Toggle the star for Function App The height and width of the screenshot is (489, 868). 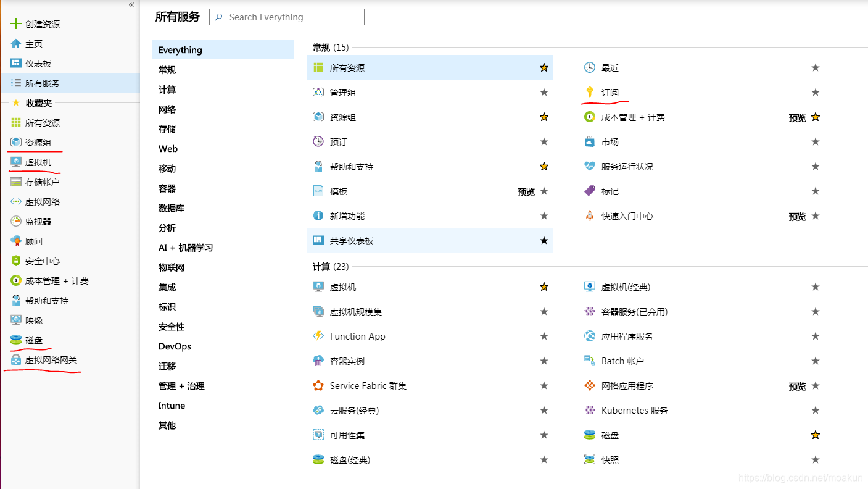pyautogui.click(x=544, y=336)
